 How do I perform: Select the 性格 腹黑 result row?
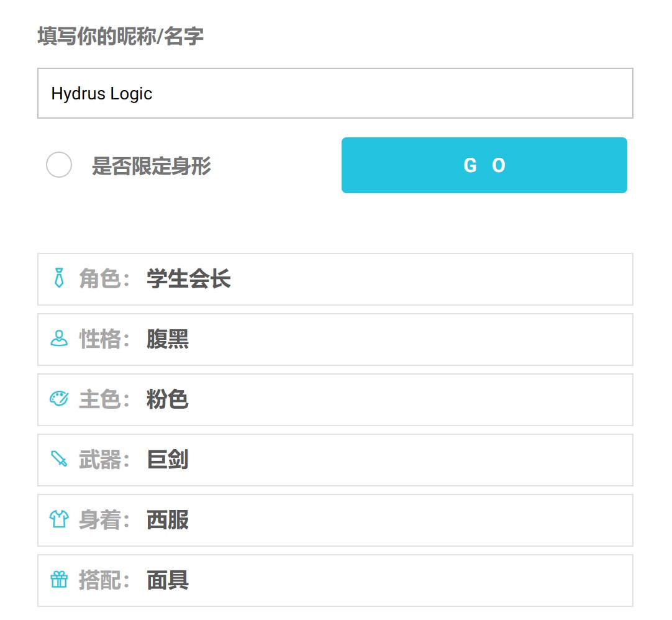(335, 340)
